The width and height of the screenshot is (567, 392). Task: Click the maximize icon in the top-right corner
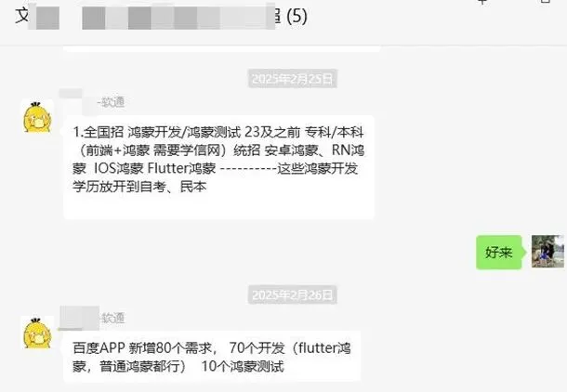click(546, 2)
